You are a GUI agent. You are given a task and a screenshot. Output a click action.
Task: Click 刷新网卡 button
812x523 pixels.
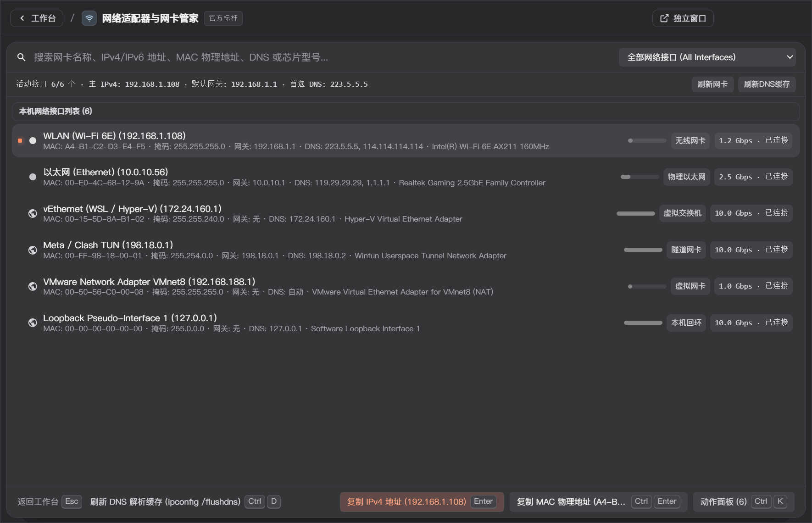pyautogui.click(x=712, y=84)
